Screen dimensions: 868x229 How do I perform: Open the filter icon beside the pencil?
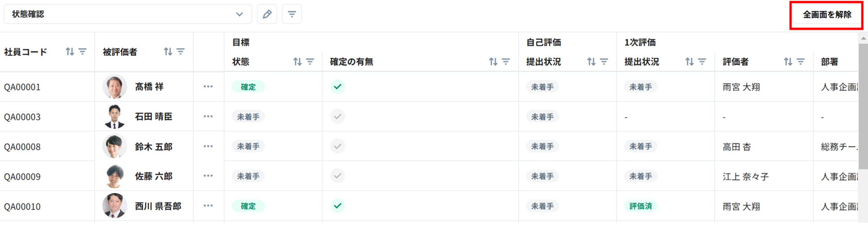click(x=292, y=14)
